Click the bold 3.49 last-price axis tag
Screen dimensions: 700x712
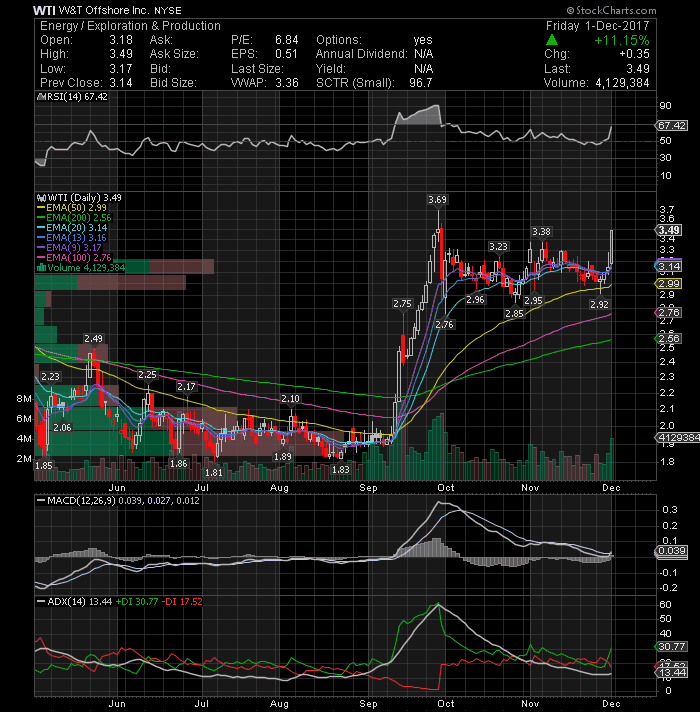[669, 230]
